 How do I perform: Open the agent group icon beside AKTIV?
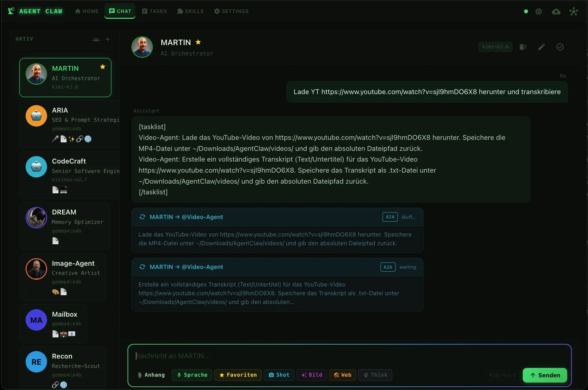tap(96, 39)
